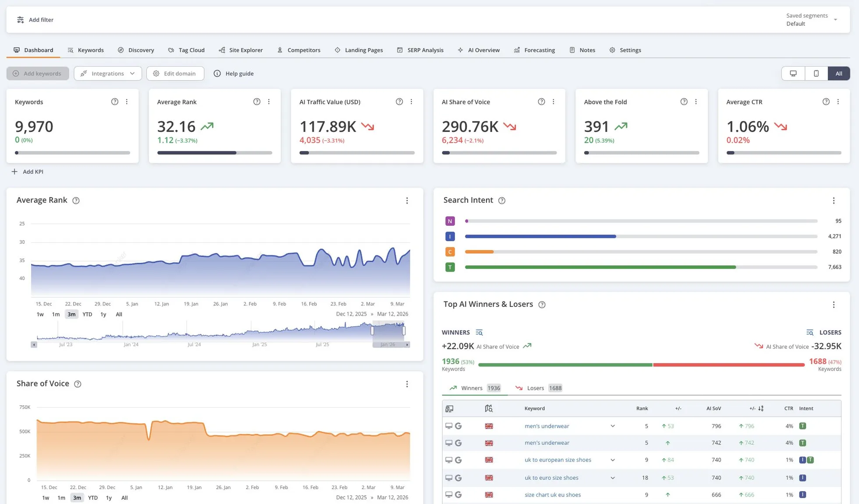Click the Edit domain button

tap(175, 73)
